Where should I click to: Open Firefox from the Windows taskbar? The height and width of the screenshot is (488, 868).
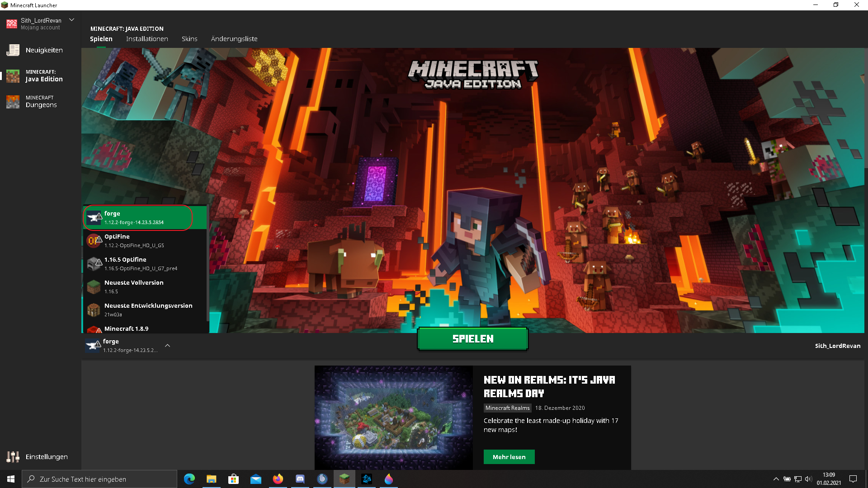click(x=278, y=479)
